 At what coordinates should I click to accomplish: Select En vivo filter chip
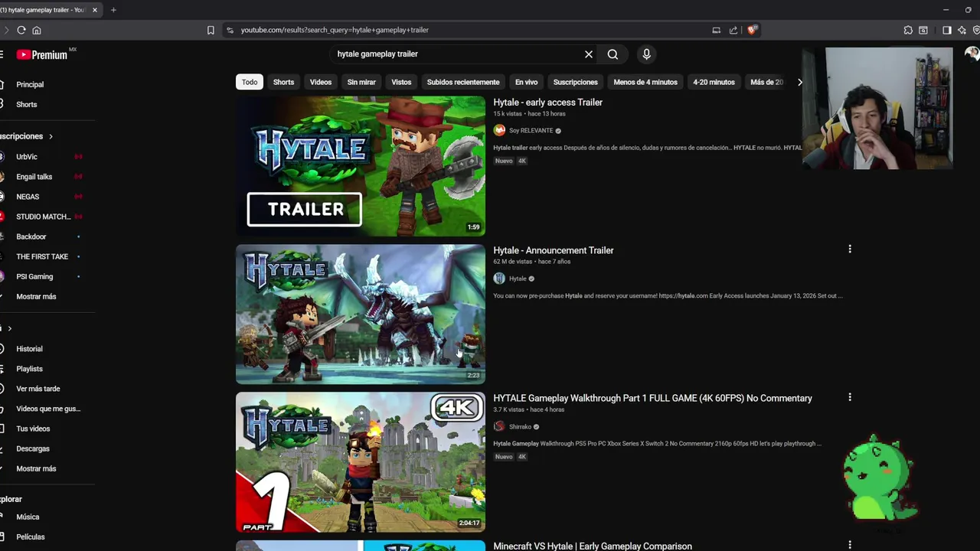click(526, 82)
